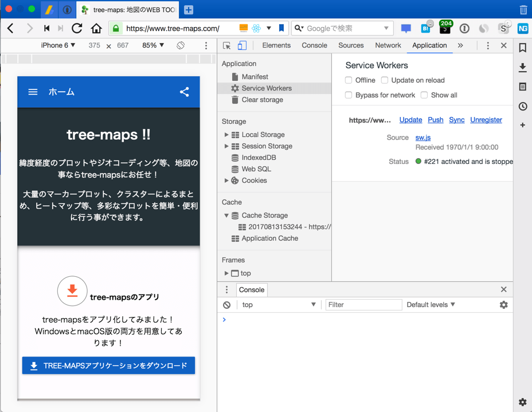Viewport: 532px width, 412px height.
Task: Open a new tab with plus button
Action: (x=189, y=10)
